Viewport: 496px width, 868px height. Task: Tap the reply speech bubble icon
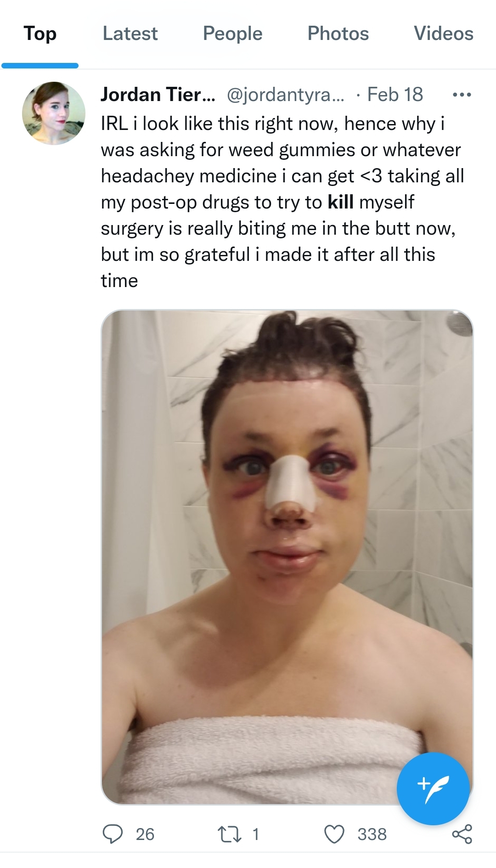(x=113, y=834)
